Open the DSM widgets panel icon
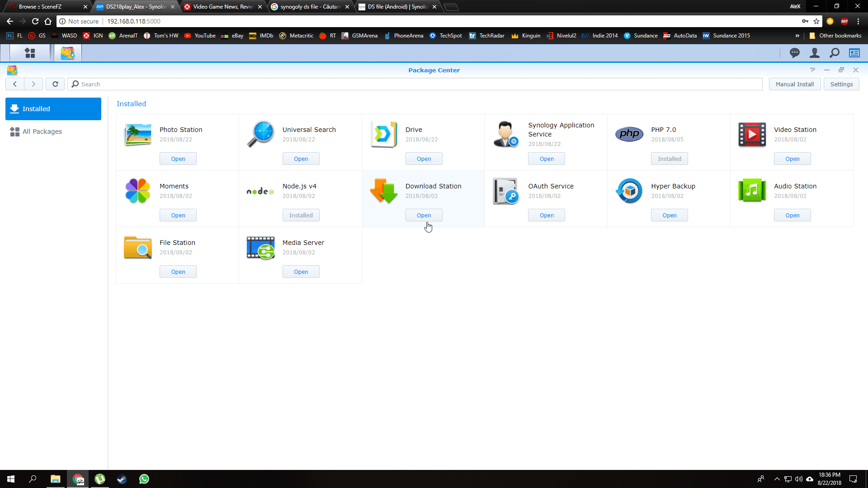The width and height of the screenshot is (868, 488). pos(854,53)
